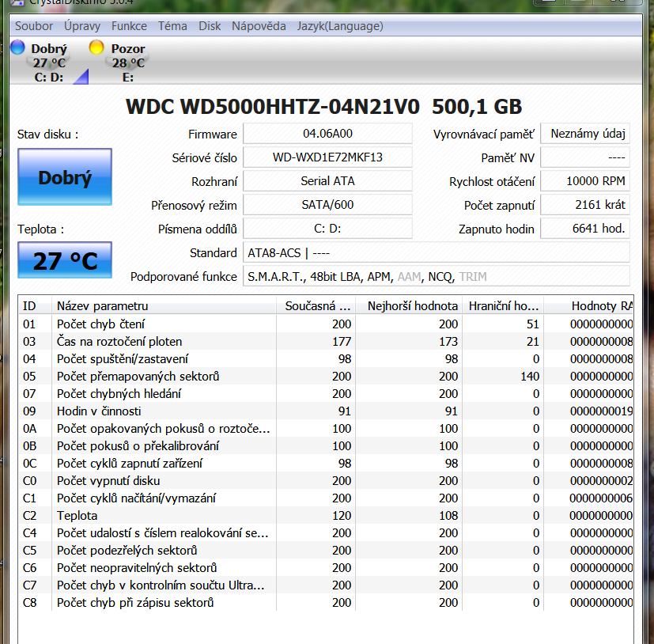Screen dimensions: 654x644
Task: Select row C7 Počet chyb v kontrolním součtu Ultra
Action: click(x=326, y=585)
